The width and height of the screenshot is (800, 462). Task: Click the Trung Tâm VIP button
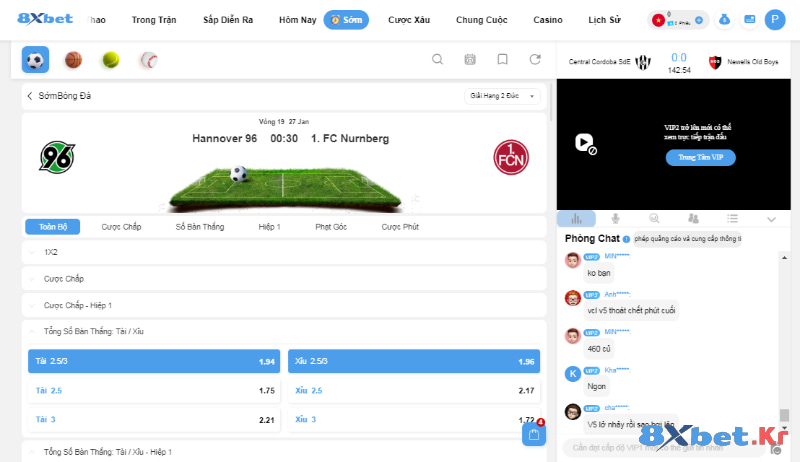(700, 157)
